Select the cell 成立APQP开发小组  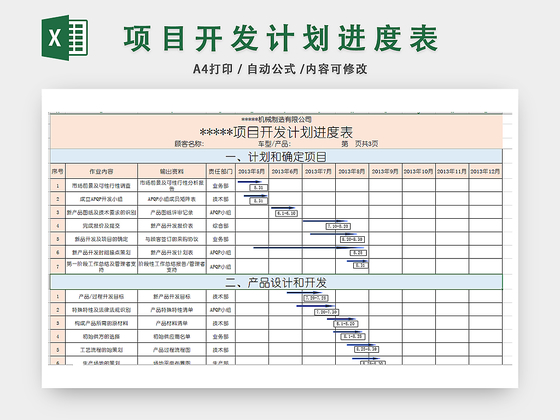pyautogui.click(x=101, y=199)
